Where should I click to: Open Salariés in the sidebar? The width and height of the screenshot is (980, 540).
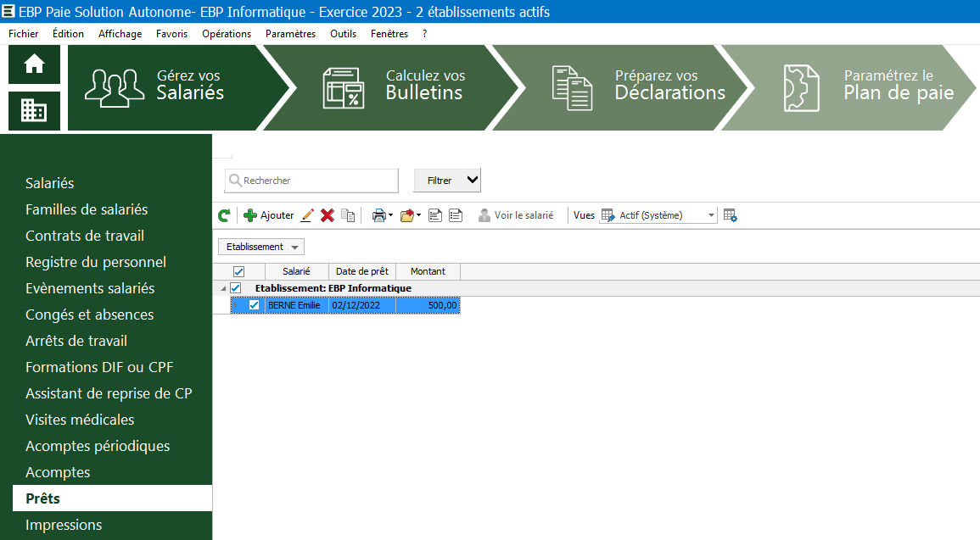coord(50,183)
